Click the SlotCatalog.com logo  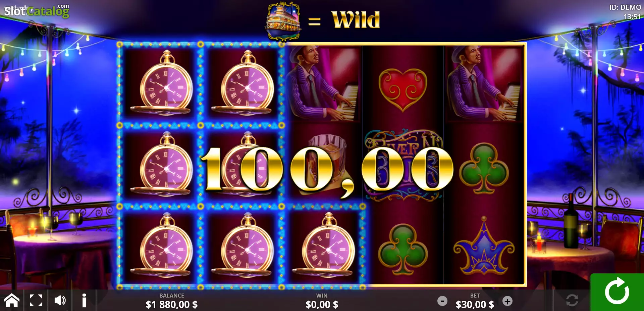pyautogui.click(x=37, y=11)
